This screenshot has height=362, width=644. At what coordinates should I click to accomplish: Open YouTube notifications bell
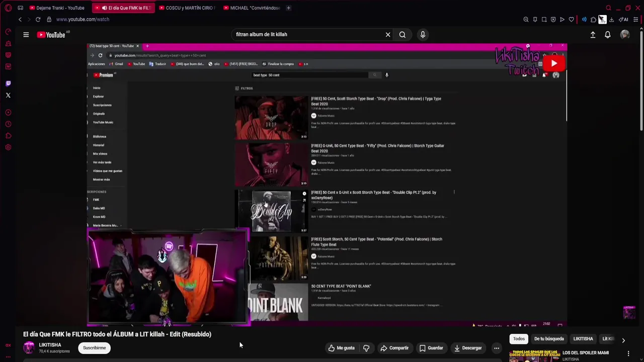(x=608, y=35)
